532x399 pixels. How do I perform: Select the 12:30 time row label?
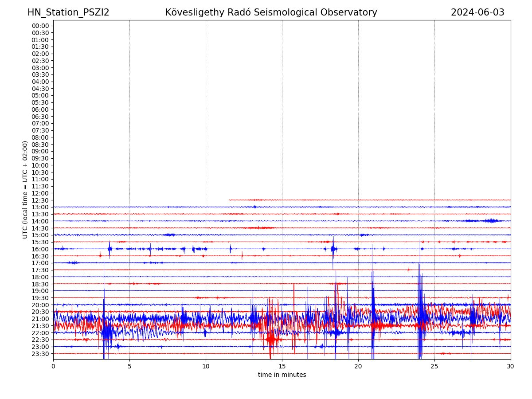(40, 200)
